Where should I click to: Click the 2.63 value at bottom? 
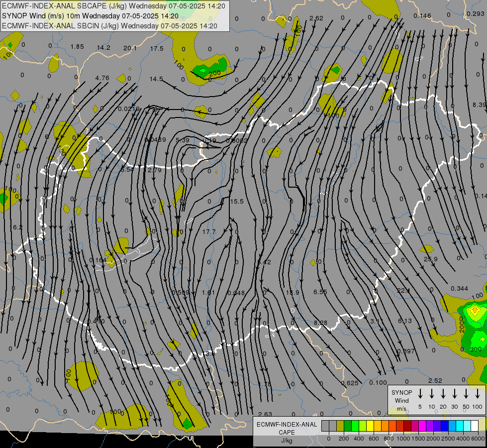(x=265, y=414)
